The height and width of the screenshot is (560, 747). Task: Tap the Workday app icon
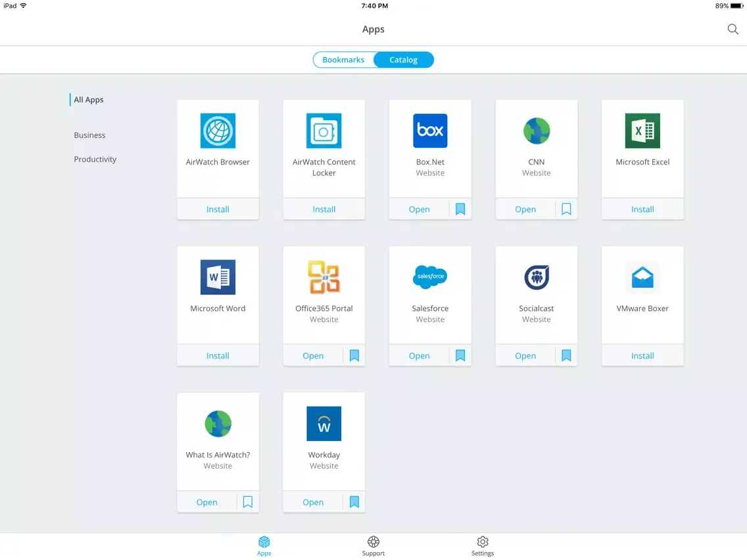324,424
